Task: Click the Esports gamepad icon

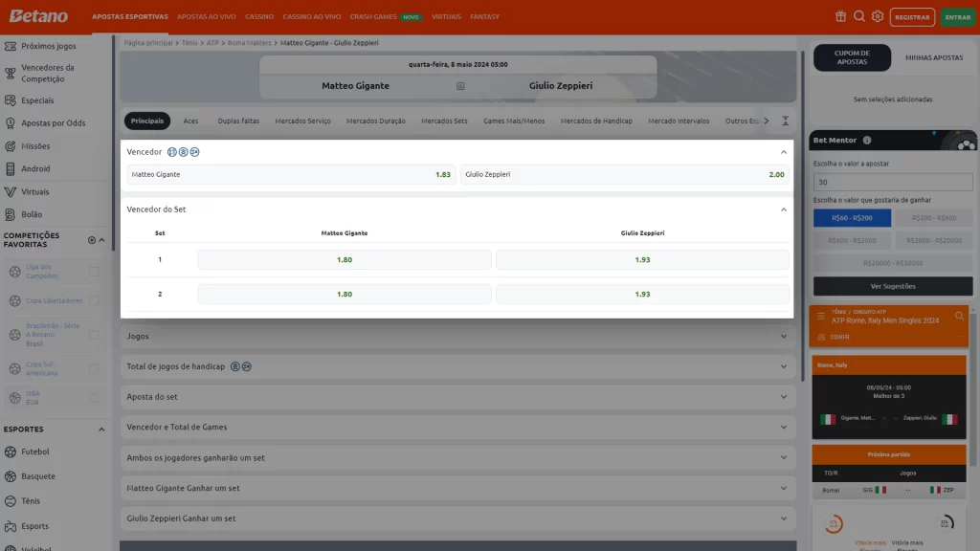Action: (x=10, y=527)
